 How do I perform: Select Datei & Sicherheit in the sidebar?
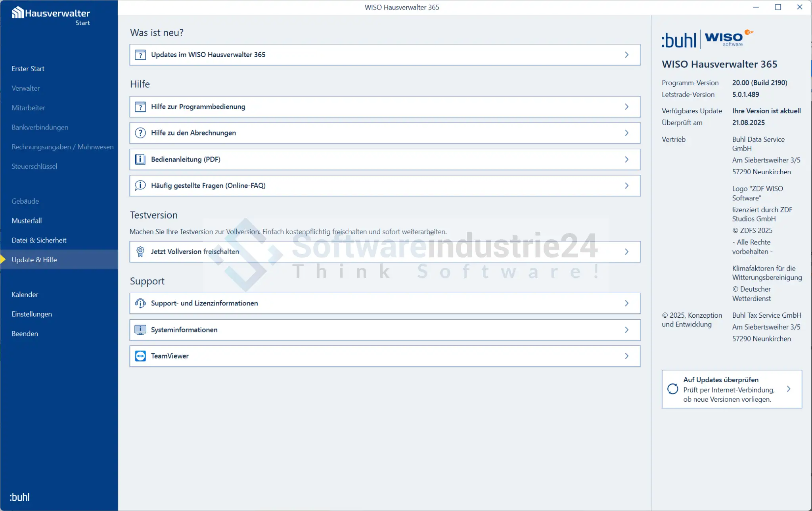click(39, 240)
